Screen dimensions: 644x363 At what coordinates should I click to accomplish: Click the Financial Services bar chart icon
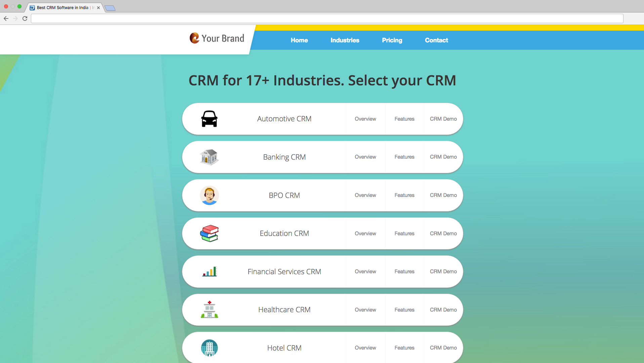click(210, 271)
